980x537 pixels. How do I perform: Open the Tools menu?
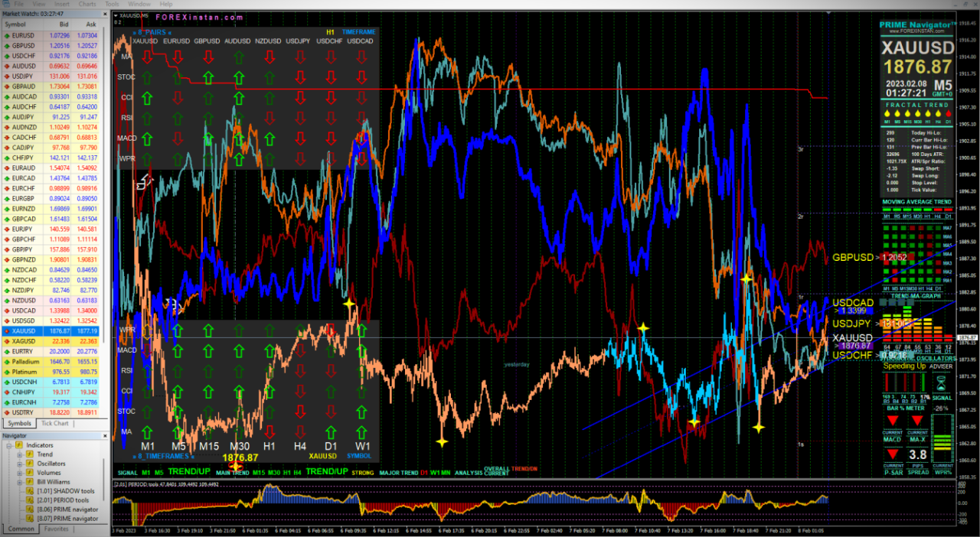(x=112, y=4)
